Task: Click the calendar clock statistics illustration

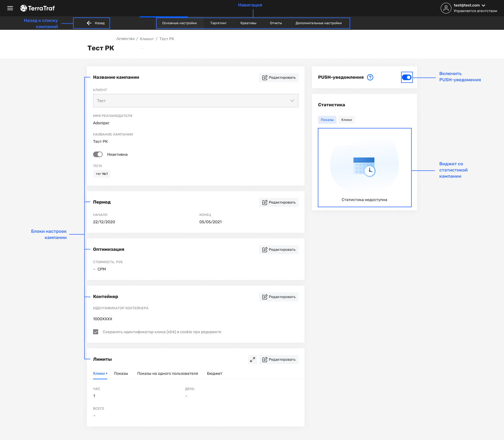Action: click(364, 167)
